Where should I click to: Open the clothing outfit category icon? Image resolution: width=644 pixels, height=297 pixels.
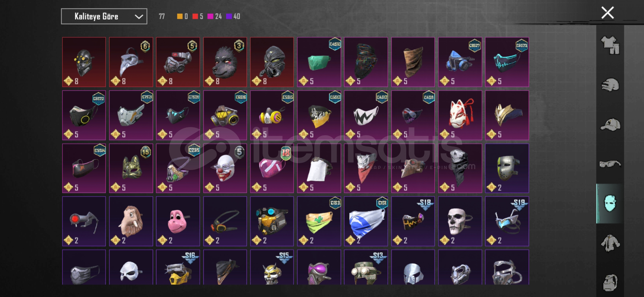(610, 45)
